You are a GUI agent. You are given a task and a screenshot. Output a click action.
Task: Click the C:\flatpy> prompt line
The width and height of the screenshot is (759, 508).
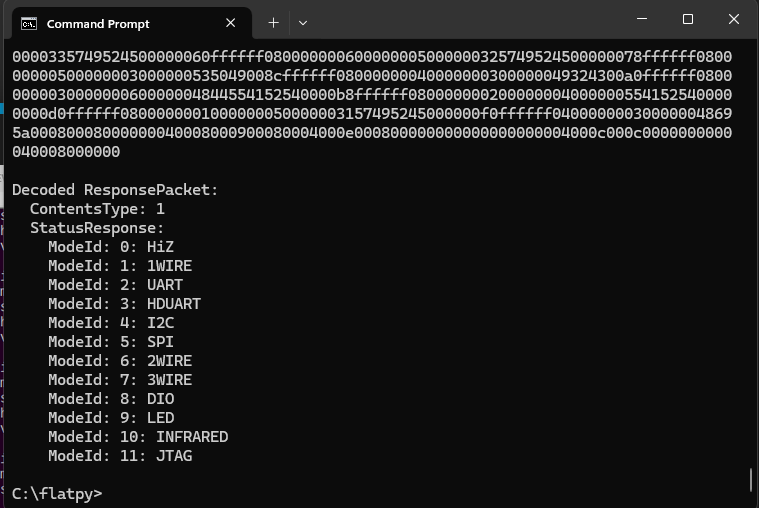tap(57, 493)
